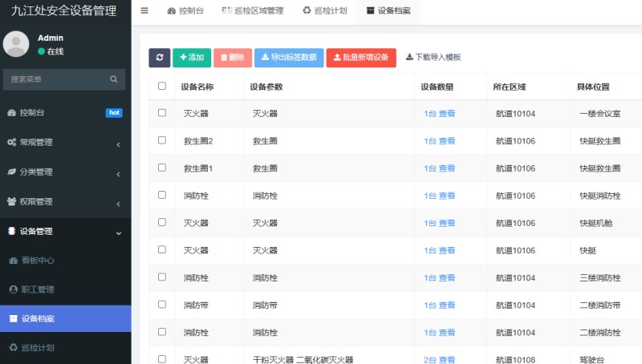The height and width of the screenshot is (364, 642).
Task: Click the 设备名称 column header
Action: pyautogui.click(x=197, y=87)
